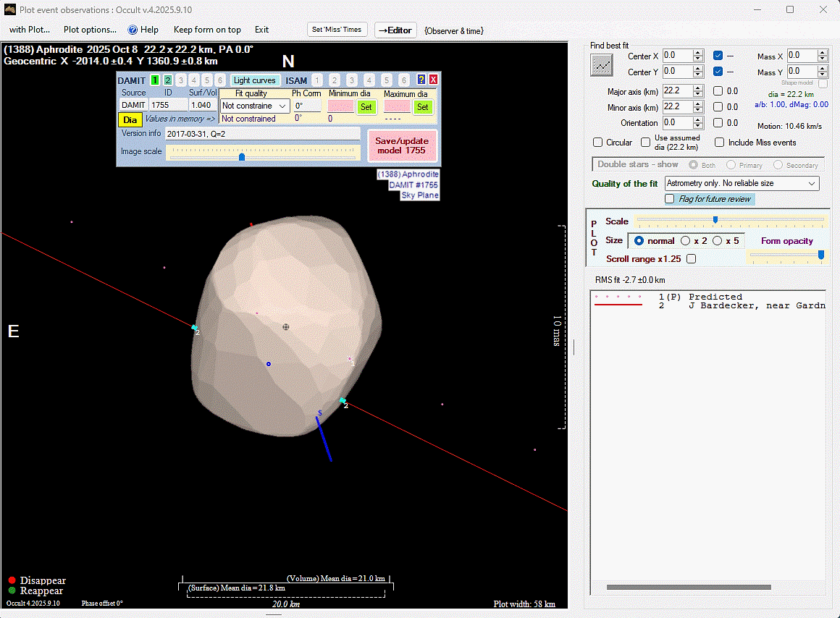Click the Find best fit graph icon

coord(602,65)
